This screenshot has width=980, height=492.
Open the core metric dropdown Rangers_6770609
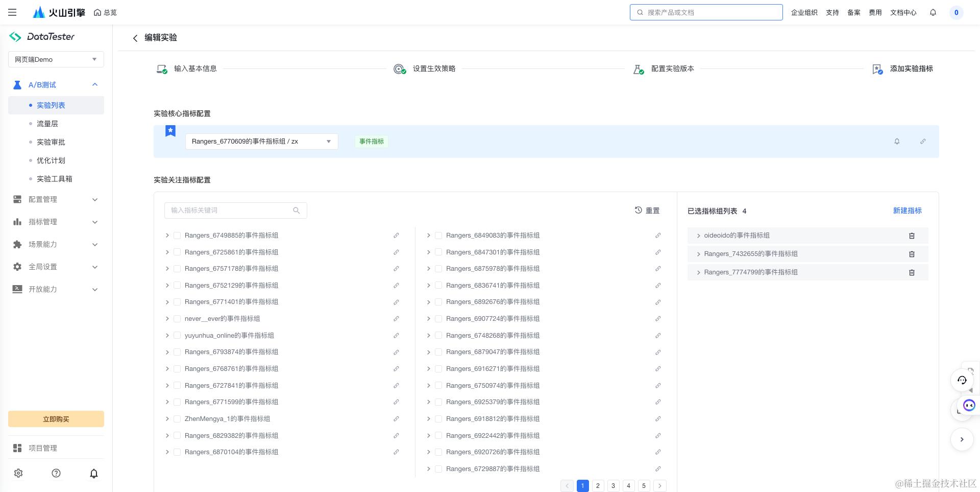click(262, 142)
